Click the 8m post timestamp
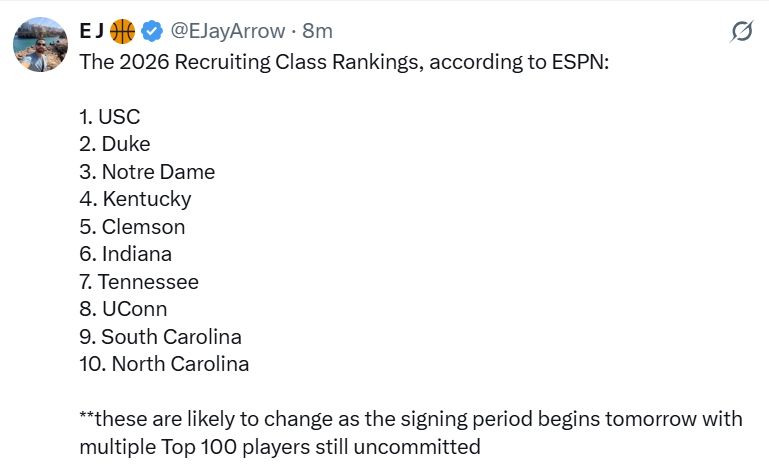Viewport: 769px width, 467px height. (x=317, y=32)
